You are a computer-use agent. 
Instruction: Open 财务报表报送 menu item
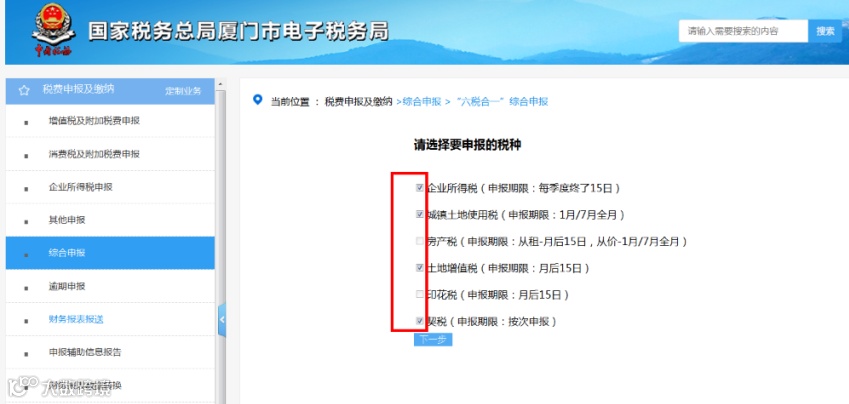pyautogui.click(x=110, y=320)
